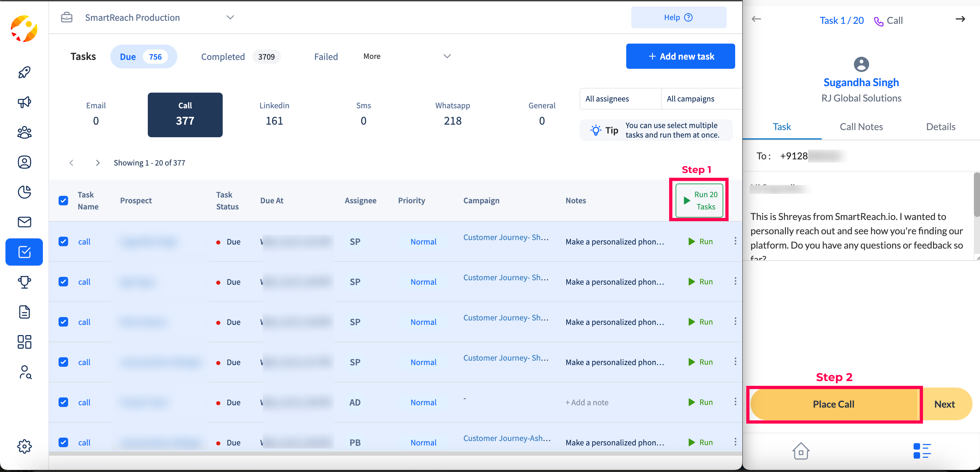Viewport: 980px width, 472px height.
Task: Click the analytics/reports icon in sidebar
Action: pos(25,191)
